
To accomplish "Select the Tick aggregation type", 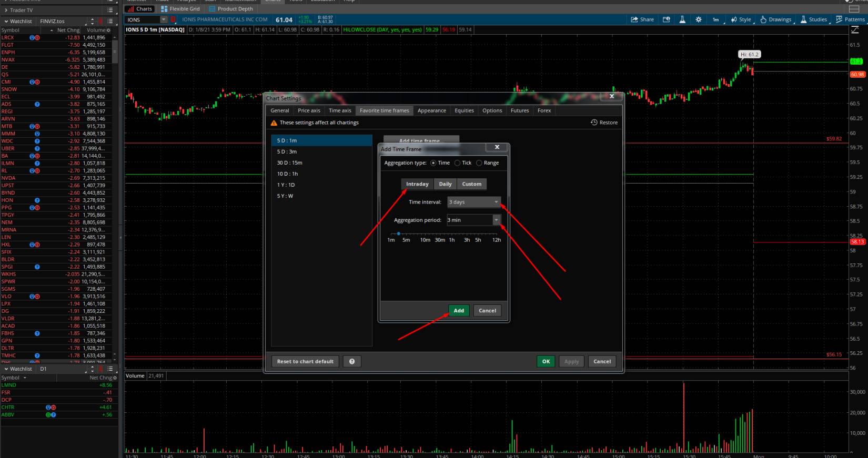I will (x=458, y=163).
